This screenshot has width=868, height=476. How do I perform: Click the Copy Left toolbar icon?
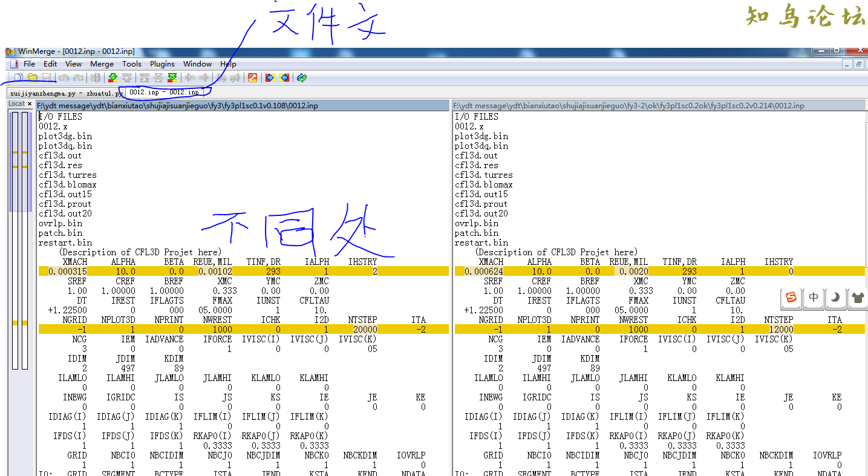coord(204,77)
